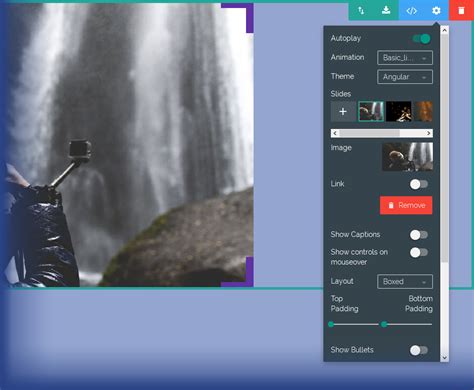Select the second dark slide thumbnail
The height and width of the screenshot is (390, 474).
[x=399, y=111]
